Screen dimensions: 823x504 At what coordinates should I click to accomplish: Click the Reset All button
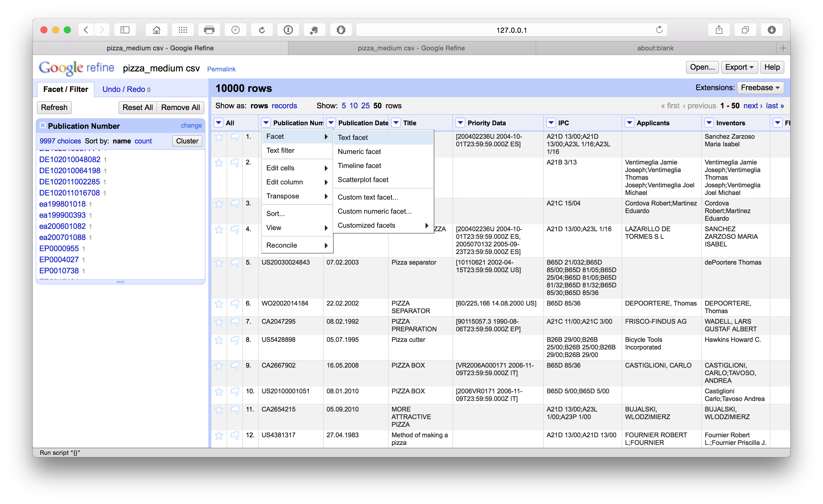pos(138,107)
